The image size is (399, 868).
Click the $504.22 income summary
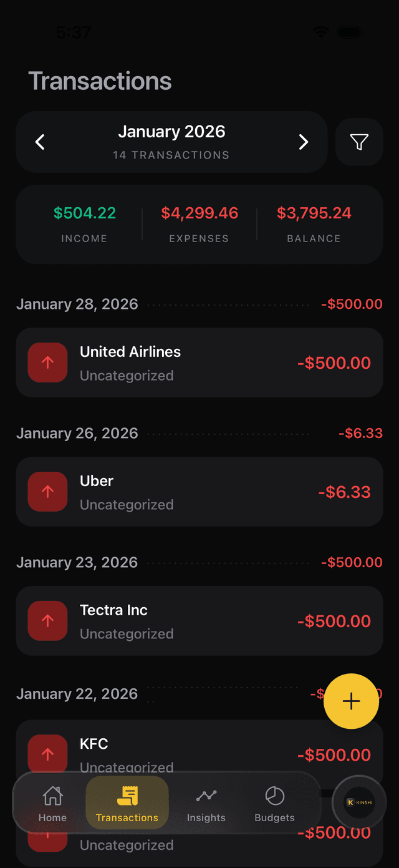point(84,213)
